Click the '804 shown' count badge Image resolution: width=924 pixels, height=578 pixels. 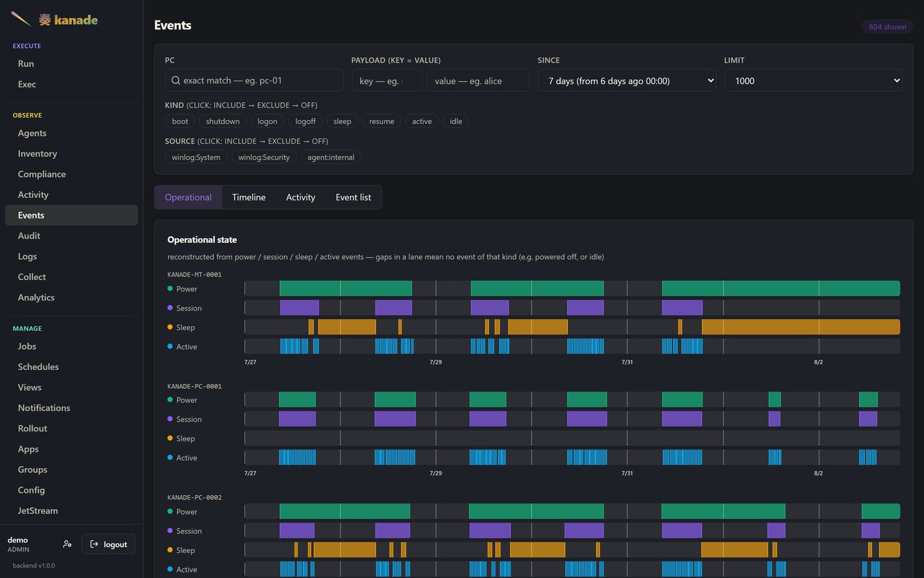click(887, 26)
